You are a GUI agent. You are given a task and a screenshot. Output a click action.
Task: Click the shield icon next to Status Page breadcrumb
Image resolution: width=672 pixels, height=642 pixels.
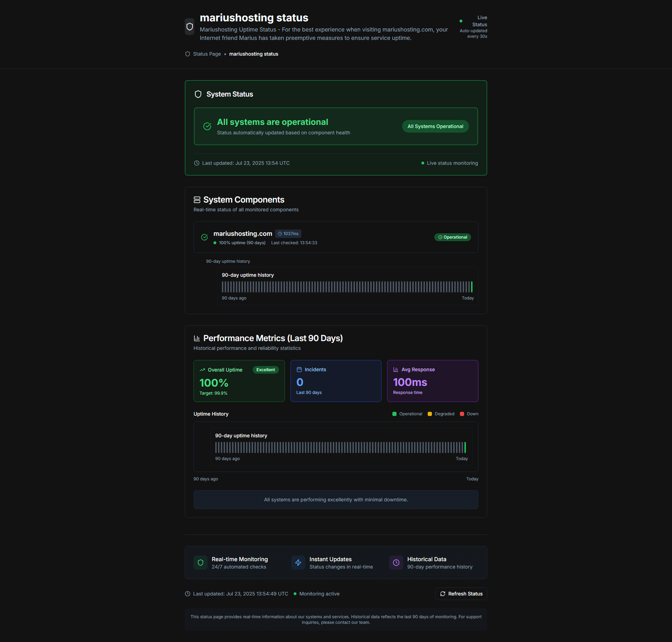[188, 54]
